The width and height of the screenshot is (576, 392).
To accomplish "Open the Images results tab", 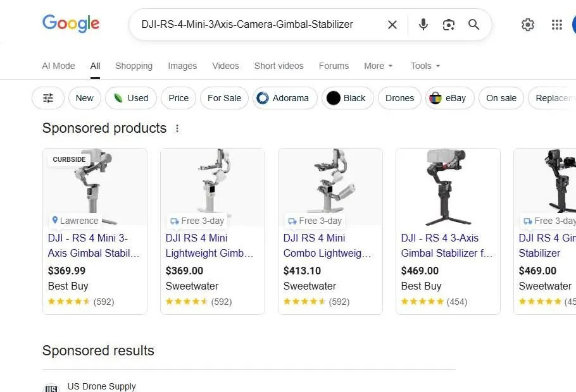I will click(182, 66).
